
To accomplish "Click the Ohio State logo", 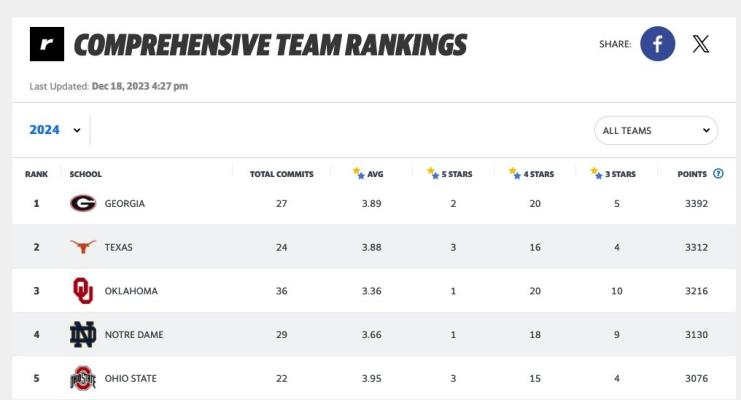I will pyautogui.click(x=83, y=378).
